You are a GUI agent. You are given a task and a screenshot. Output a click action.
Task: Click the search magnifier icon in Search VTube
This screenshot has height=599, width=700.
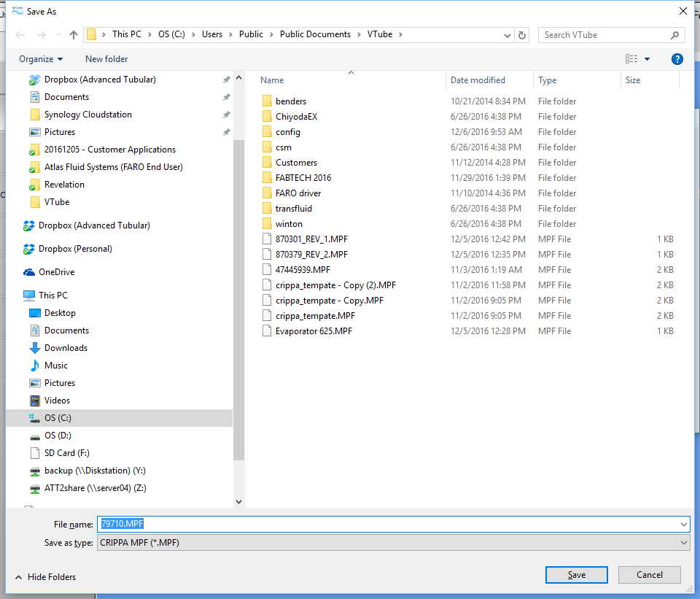click(674, 35)
